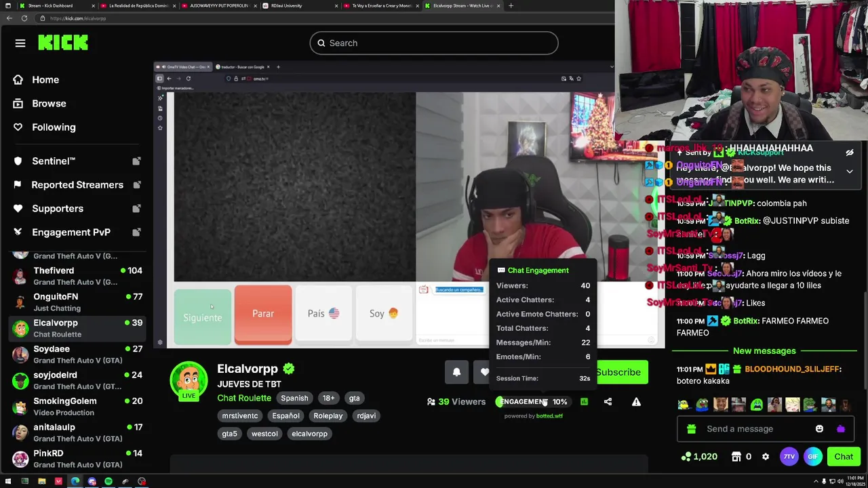This screenshot has width=868, height=488.
Task: Click the Kick Search field
Action: coord(434,43)
